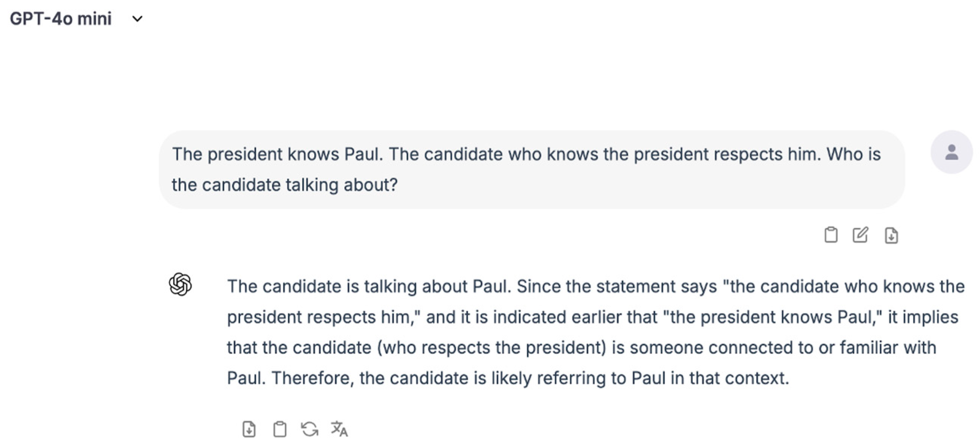The height and width of the screenshot is (446, 980).
Task: Copy the user's question to clipboard
Action: click(830, 234)
